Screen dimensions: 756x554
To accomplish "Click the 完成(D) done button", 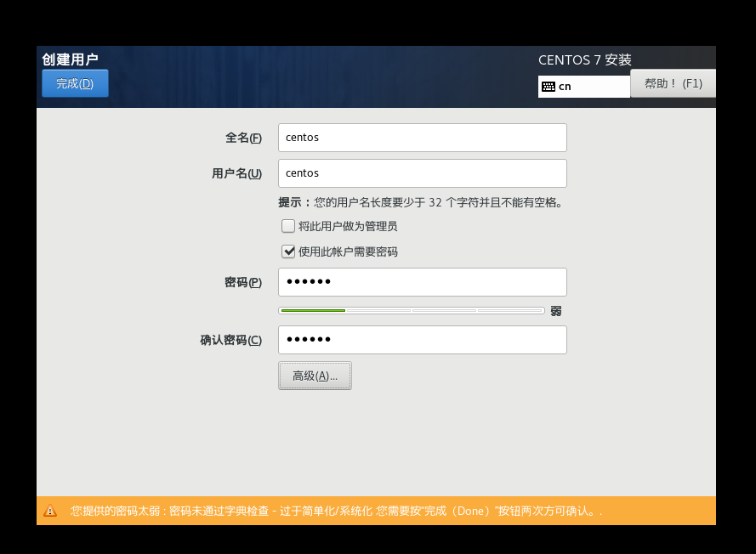I will [x=75, y=83].
